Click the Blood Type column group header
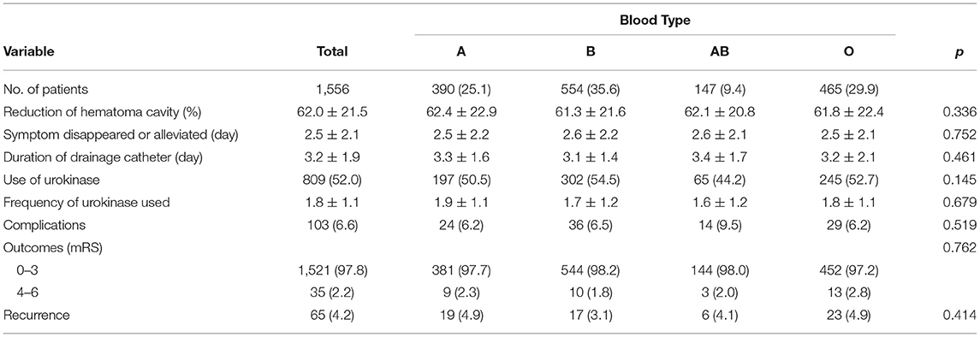The width and height of the screenshot is (980, 337). point(654,20)
